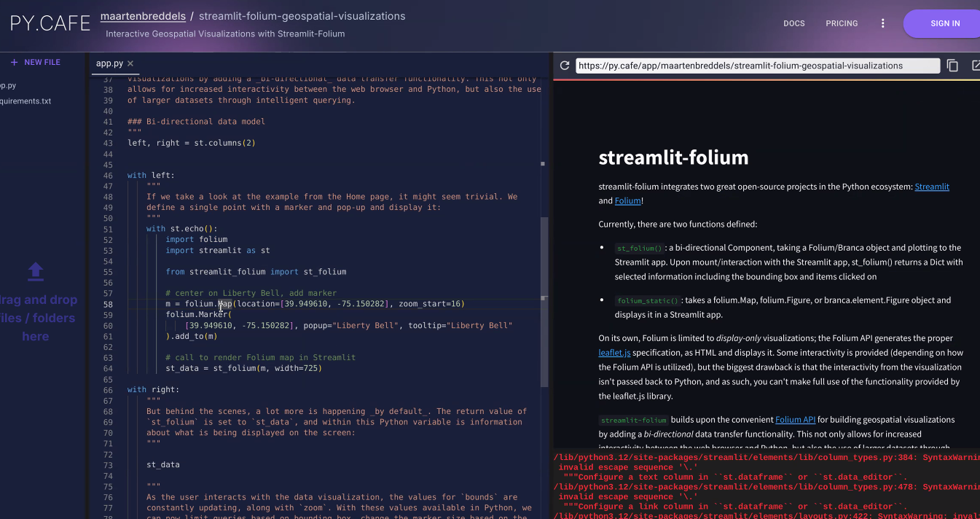Click the "folium.Marker(" code line
Viewport: 980px width, 519px height.
tap(198, 315)
